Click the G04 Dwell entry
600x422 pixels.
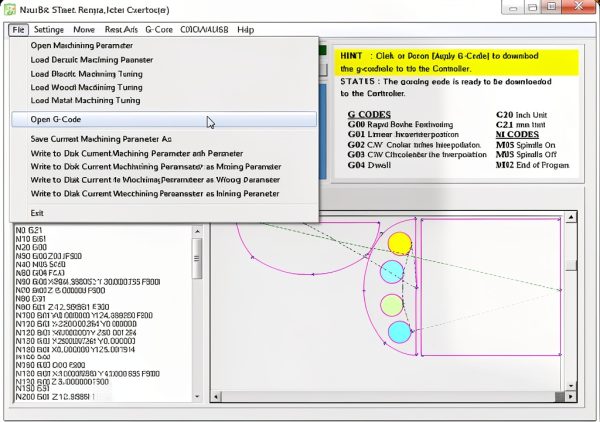point(369,165)
